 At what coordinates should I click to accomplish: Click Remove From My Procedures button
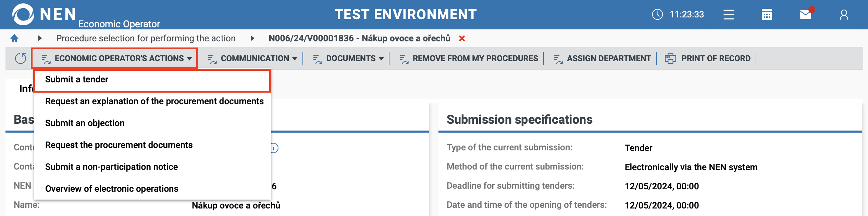pos(469,58)
